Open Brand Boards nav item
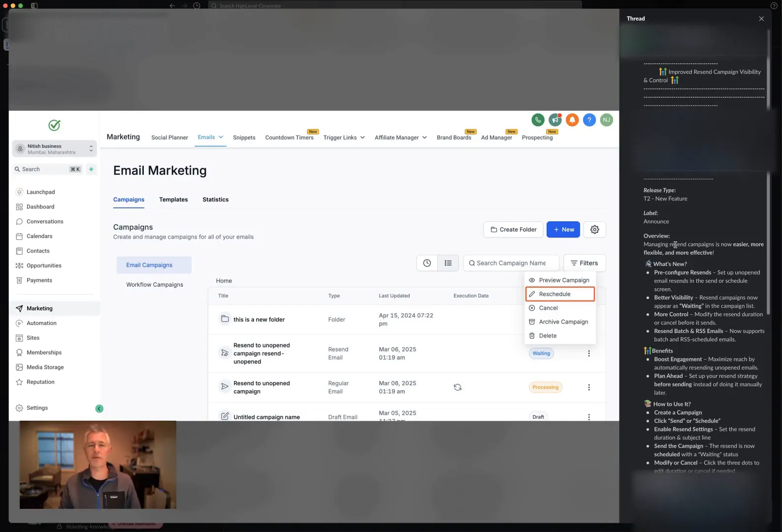Viewport: 782px width, 532px height. (x=454, y=137)
